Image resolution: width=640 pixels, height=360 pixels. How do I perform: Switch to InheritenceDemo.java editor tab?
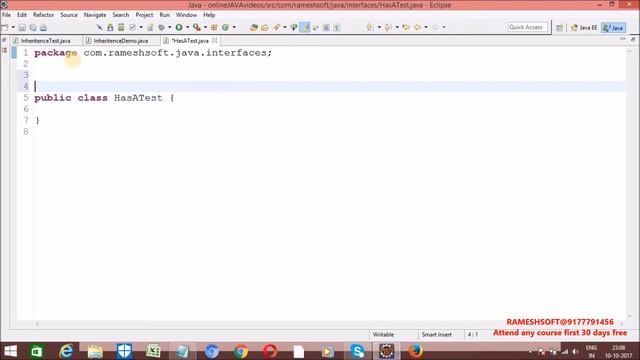(x=121, y=41)
